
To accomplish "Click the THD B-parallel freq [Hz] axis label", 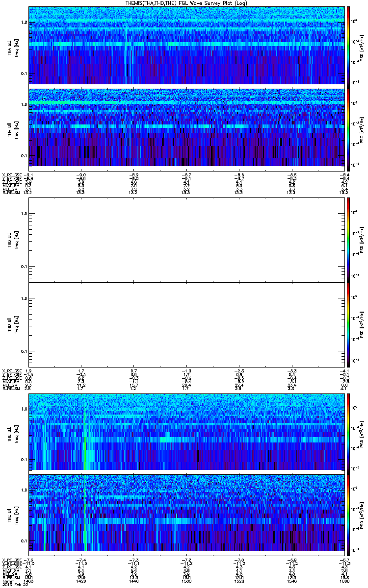I will click(16, 324).
